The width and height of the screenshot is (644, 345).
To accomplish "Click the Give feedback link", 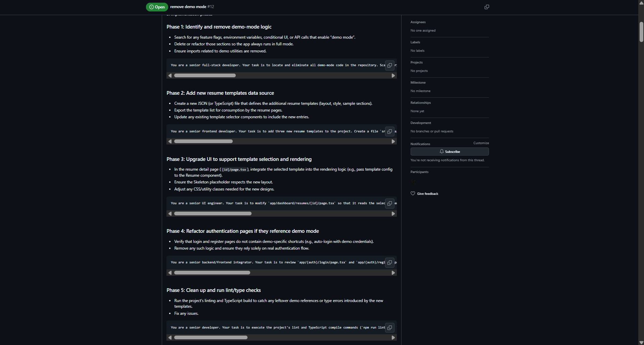I will [428, 194].
